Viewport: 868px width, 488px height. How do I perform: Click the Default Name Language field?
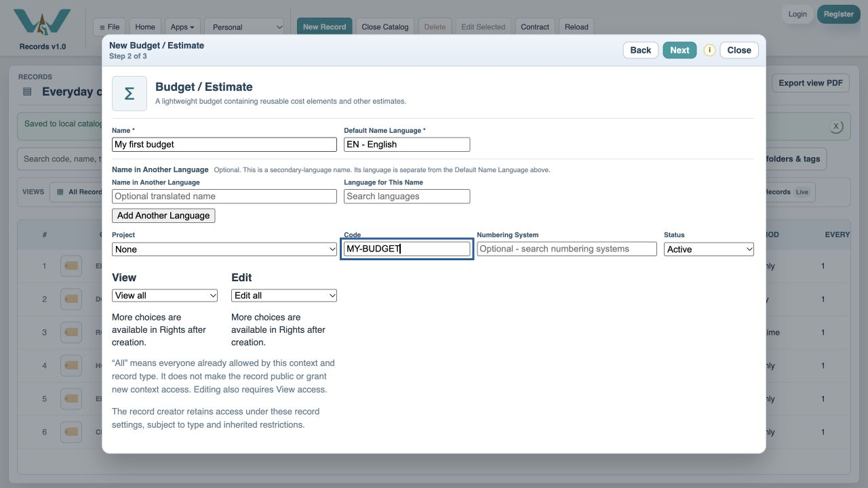(407, 144)
